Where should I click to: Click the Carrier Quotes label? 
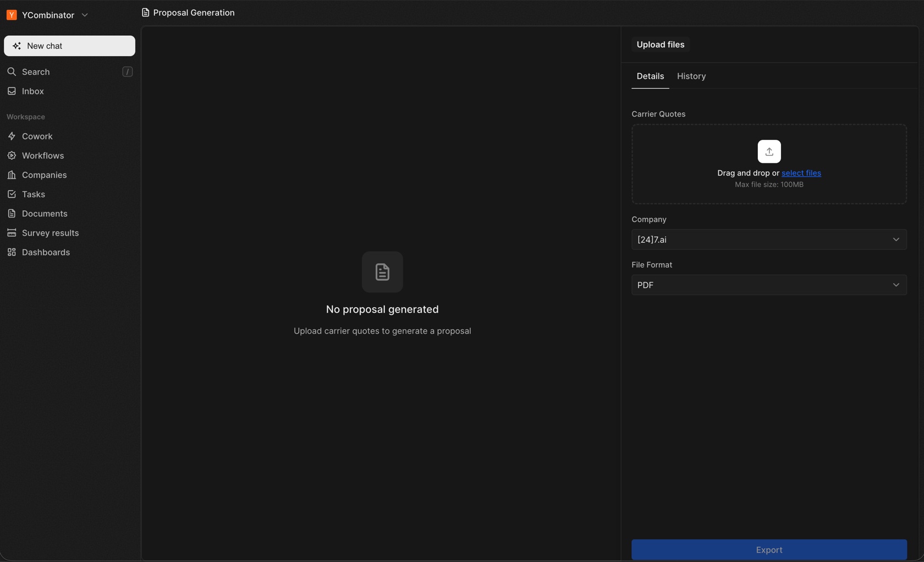(x=658, y=114)
